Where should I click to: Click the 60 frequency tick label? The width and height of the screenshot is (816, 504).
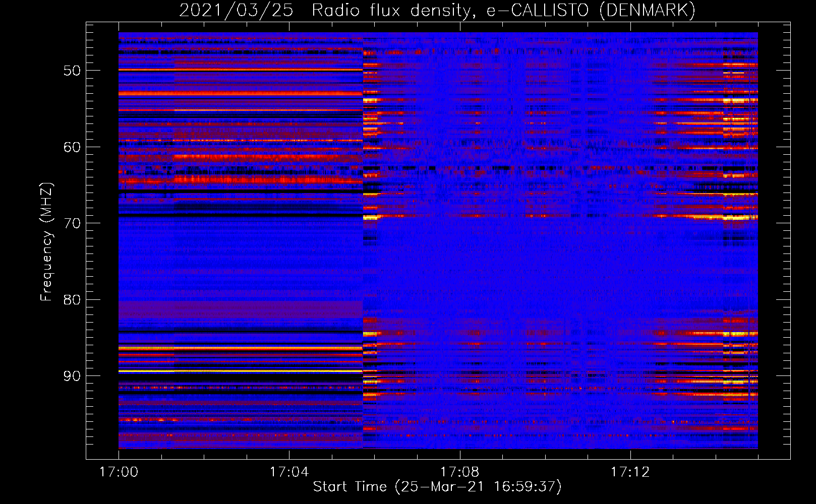[x=72, y=147]
